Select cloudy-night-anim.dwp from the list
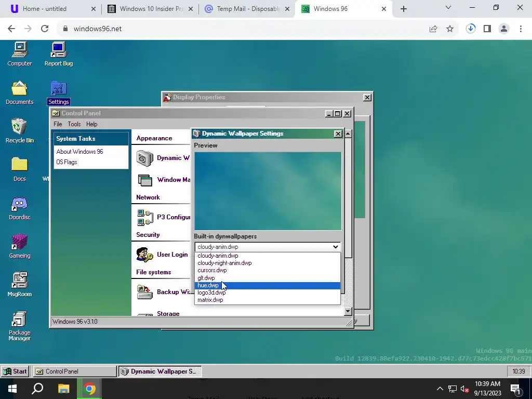This screenshot has width=532, height=399. (x=268, y=263)
